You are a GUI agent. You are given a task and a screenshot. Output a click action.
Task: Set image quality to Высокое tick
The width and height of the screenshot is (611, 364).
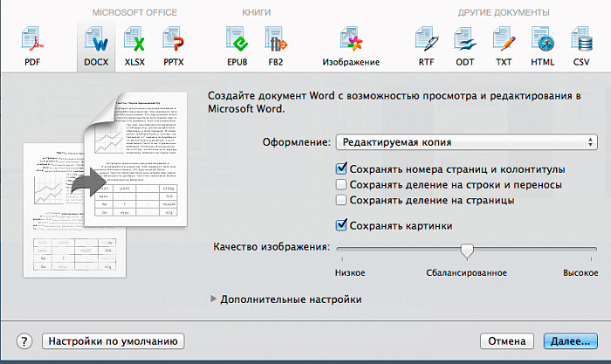click(x=591, y=258)
